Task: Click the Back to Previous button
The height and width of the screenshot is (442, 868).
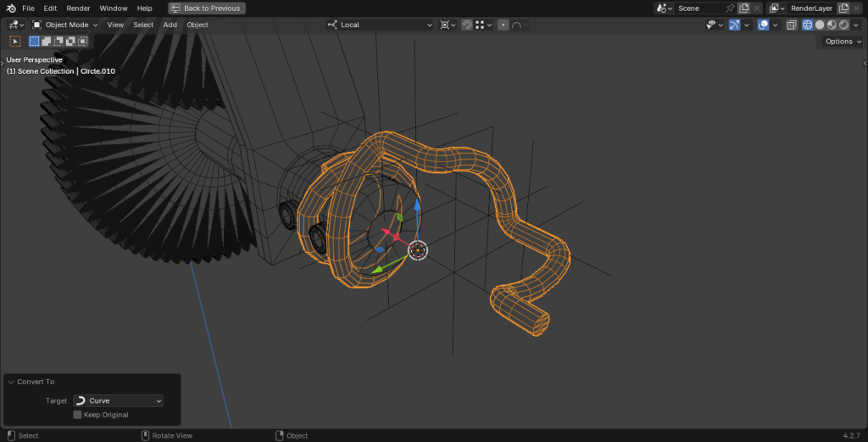Action: click(207, 8)
